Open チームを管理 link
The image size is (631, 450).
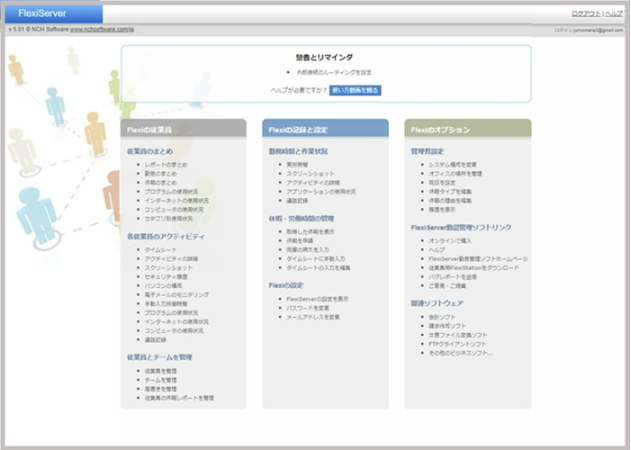point(163,379)
